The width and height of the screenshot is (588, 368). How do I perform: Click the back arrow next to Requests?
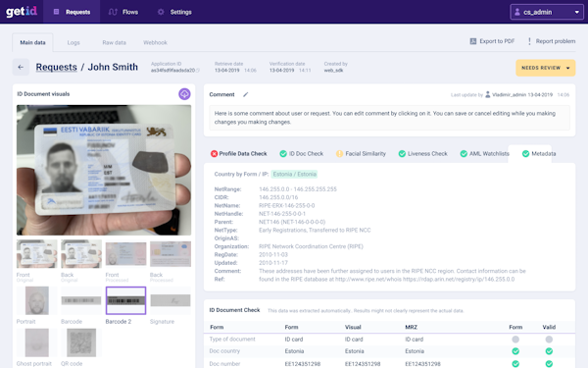pyautogui.click(x=21, y=67)
